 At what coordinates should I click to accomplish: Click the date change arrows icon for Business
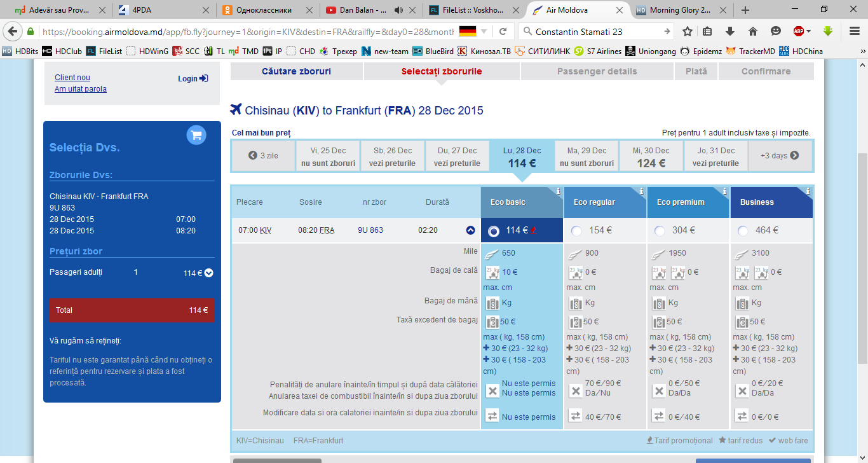tap(742, 416)
